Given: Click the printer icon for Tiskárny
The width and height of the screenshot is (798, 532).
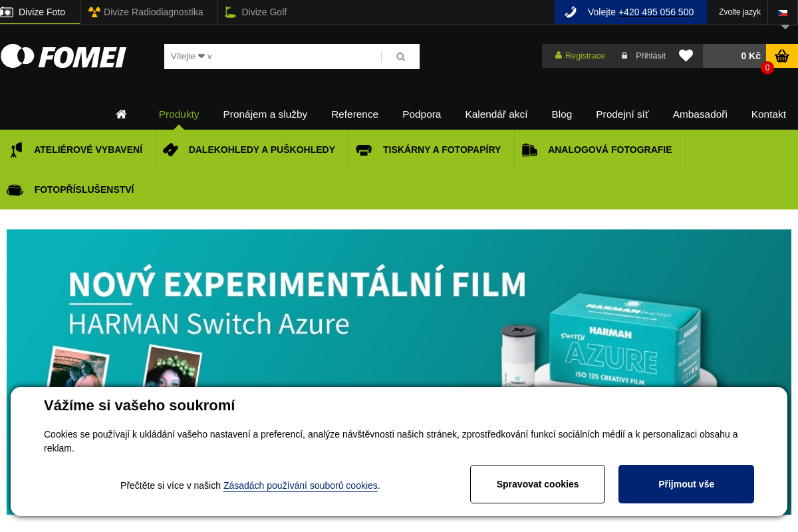Looking at the screenshot, I should [364, 150].
